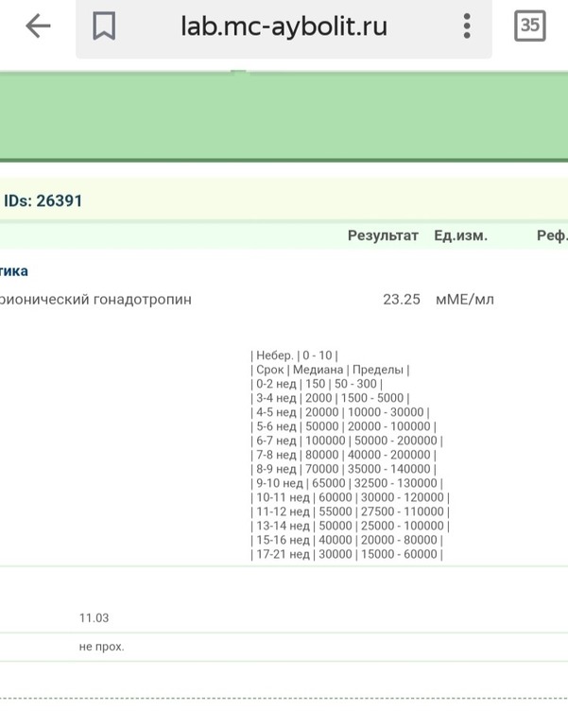Image resolution: width=568 pixels, height=728 pixels.
Task: Tap the browser back arrow
Action: [x=38, y=26]
